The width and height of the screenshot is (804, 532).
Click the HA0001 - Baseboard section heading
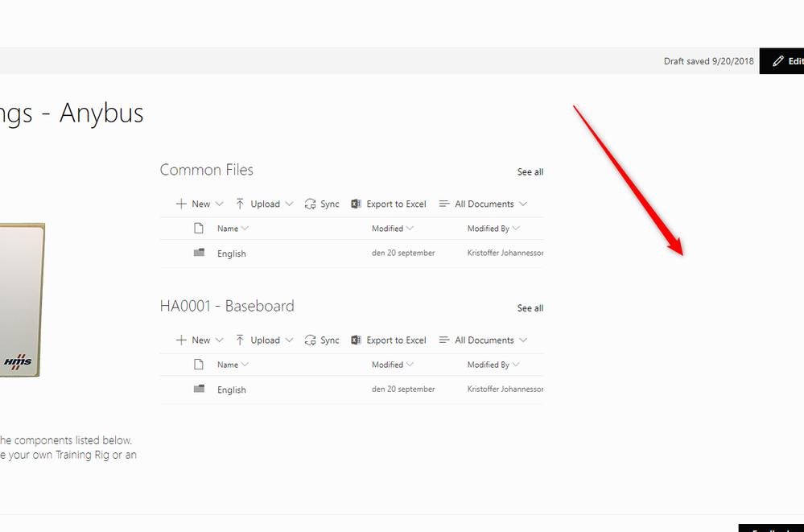[227, 307]
